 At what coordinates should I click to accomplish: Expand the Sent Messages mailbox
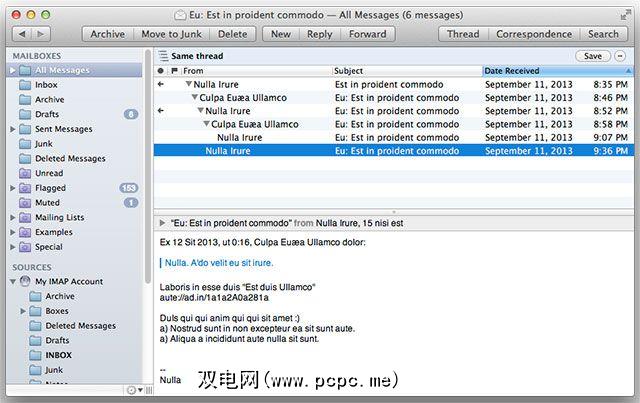pos(12,129)
